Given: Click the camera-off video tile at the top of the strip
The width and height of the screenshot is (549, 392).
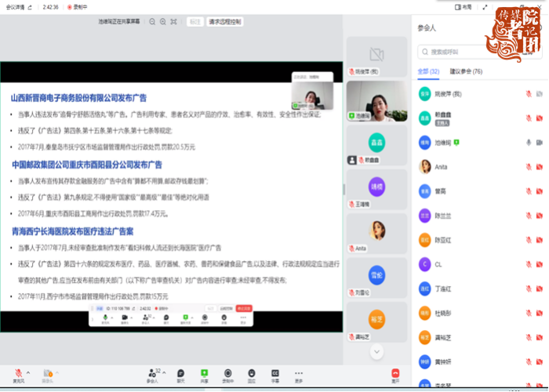Looking at the screenshot, I should 376,56.
